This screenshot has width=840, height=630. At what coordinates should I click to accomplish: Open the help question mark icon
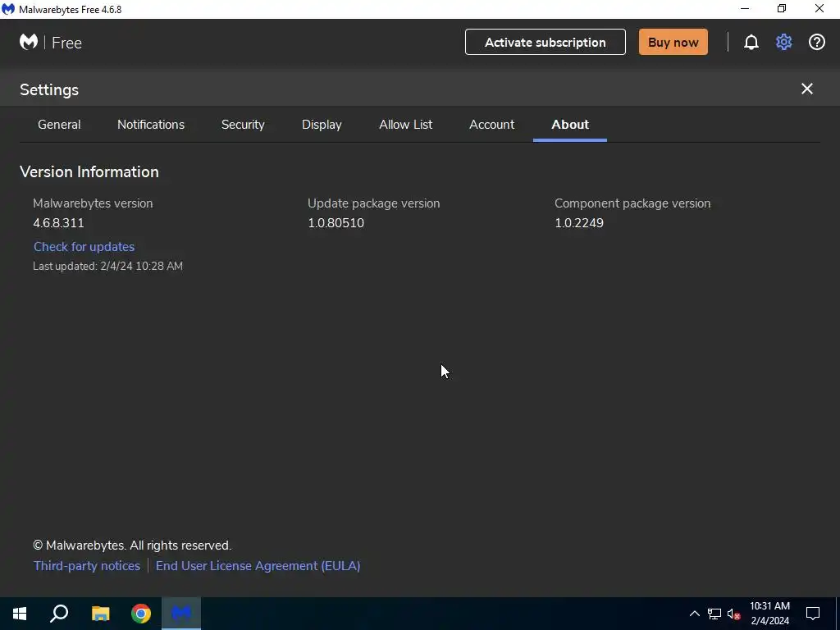click(x=816, y=43)
